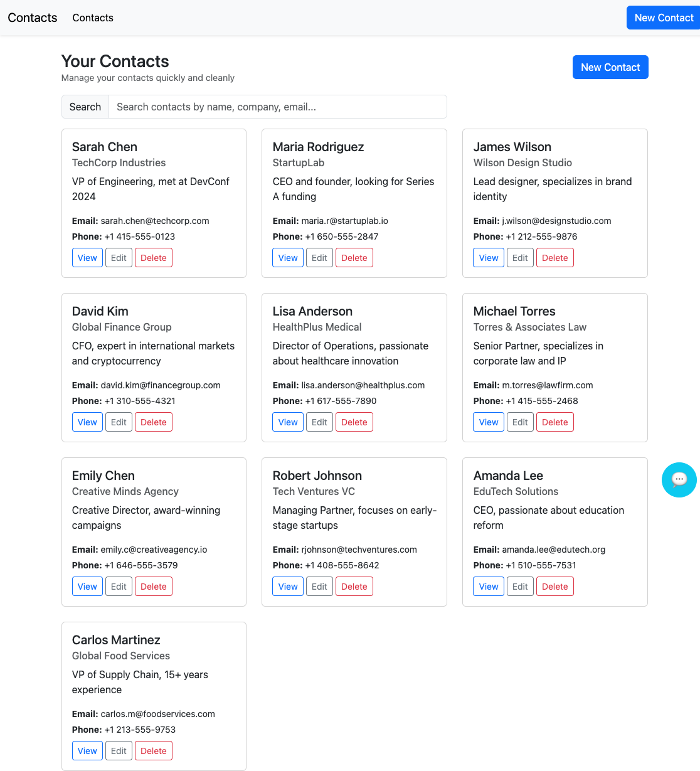
Task: Click email emily.c@creativeagency.io
Action: pos(154,550)
